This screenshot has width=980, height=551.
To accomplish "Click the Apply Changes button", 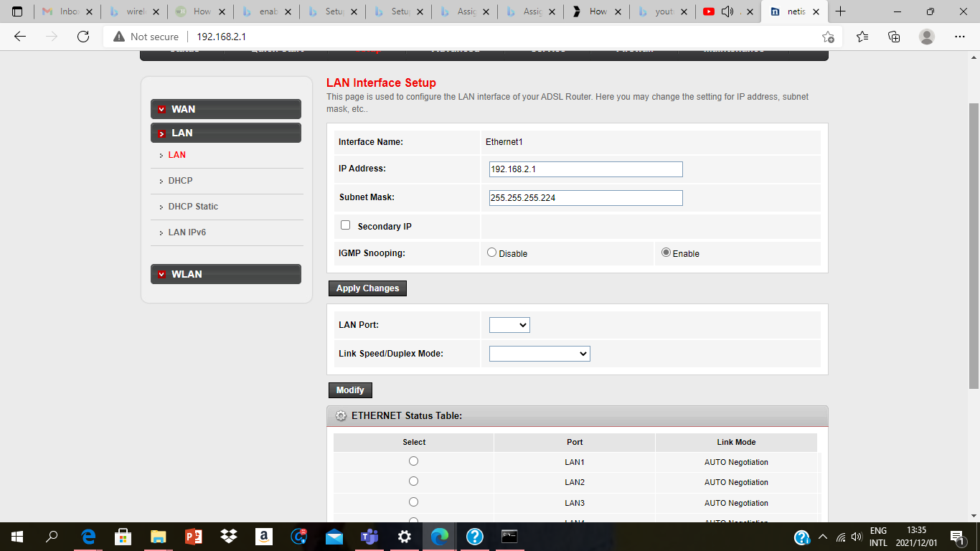I will tap(367, 288).
